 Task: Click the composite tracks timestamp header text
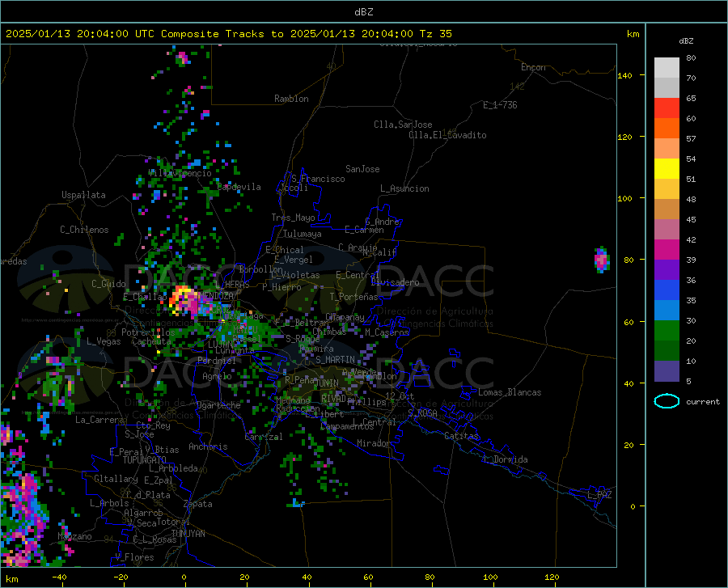click(x=228, y=34)
